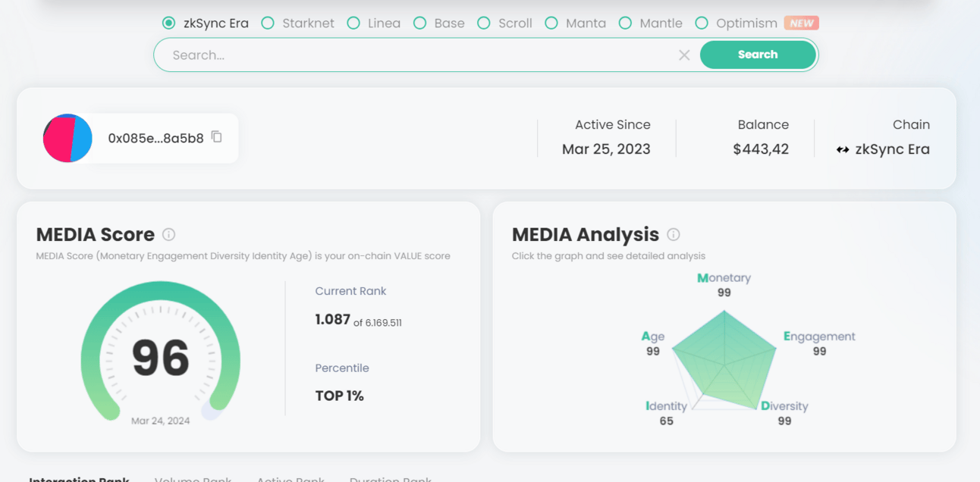Select the Base chain radio button
The height and width of the screenshot is (482, 980).
tap(419, 23)
